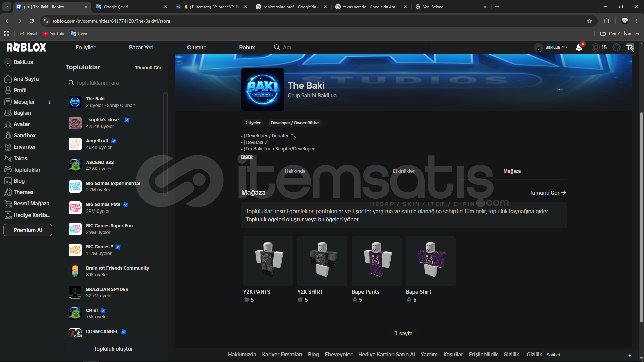The width and height of the screenshot is (644, 362).
Task: Open Sandbox from the sidebar
Action: click(x=24, y=135)
